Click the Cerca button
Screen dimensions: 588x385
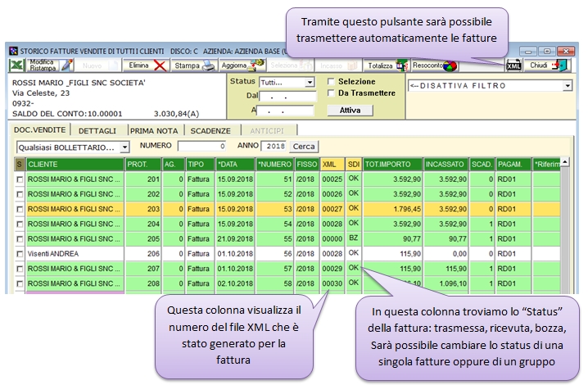(304, 147)
